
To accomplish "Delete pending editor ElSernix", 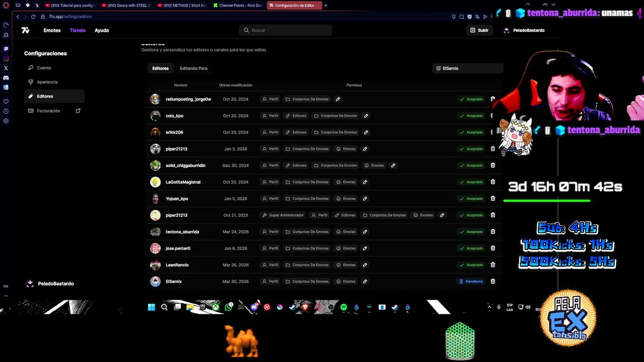I will (493, 282).
